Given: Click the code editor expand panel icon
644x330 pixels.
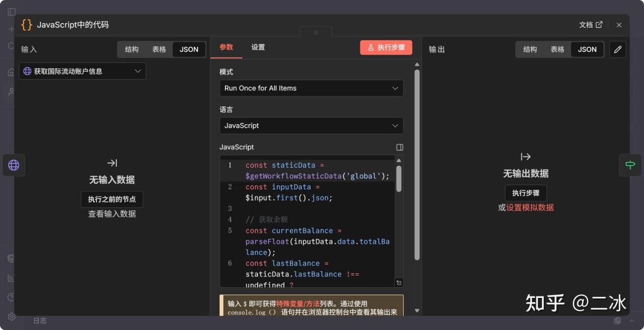Looking at the screenshot, I should (x=399, y=147).
